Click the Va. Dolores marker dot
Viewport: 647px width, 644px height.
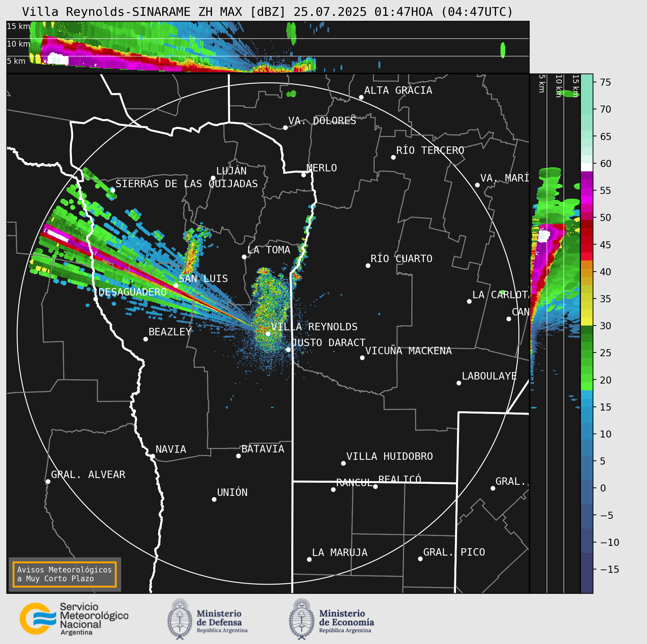click(x=285, y=128)
